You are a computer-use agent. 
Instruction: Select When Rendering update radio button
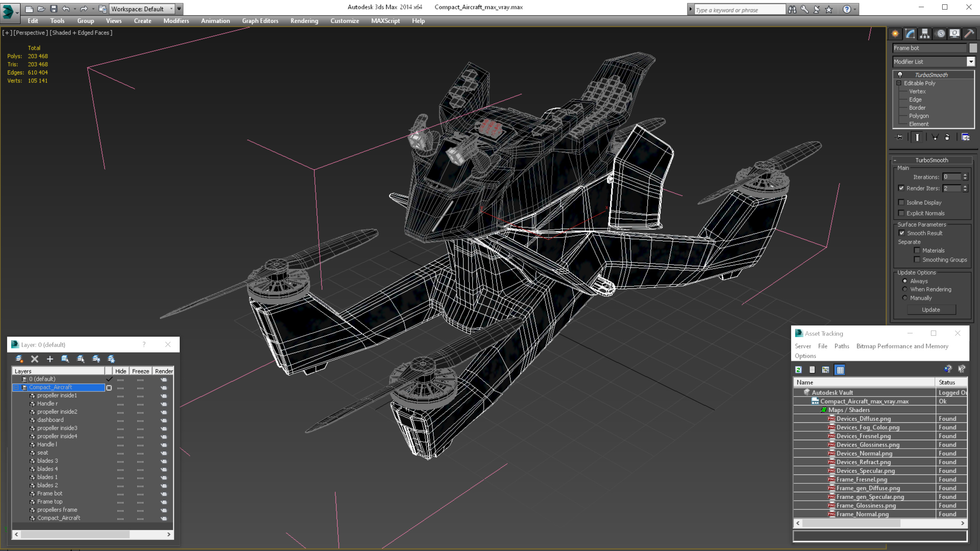[x=905, y=289]
